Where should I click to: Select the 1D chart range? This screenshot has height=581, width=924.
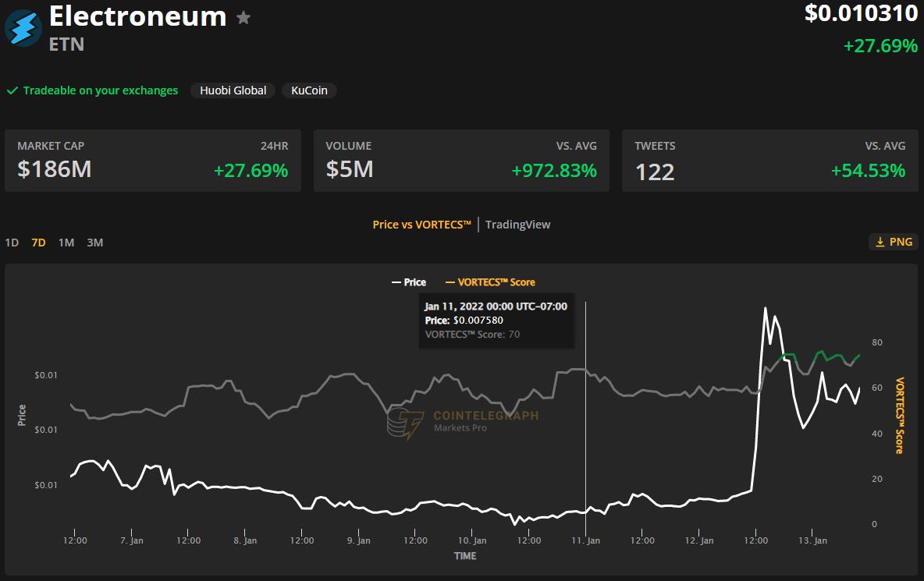click(12, 243)
